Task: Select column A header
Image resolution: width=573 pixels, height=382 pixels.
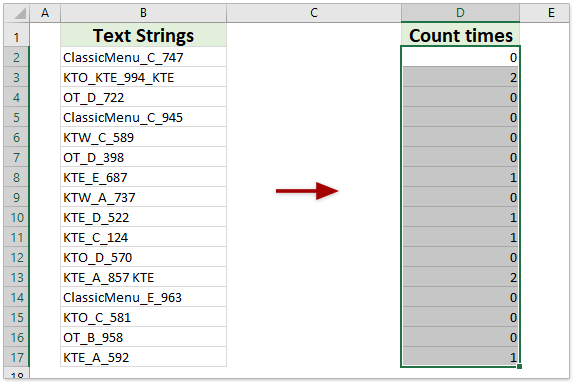Action: [45, 13]
